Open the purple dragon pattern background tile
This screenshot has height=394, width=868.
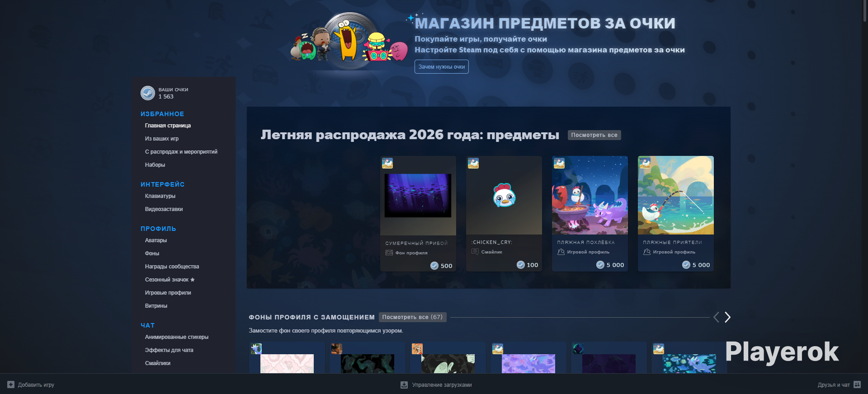(528, 364)
